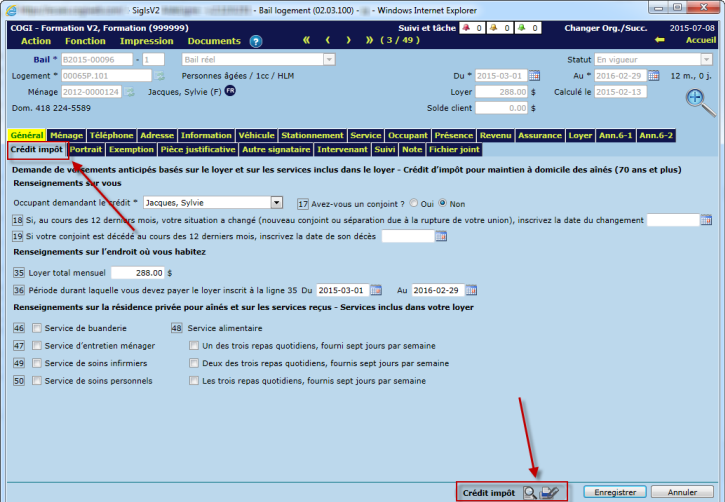
Task: Open calendar beside spouse death date field
Action: pos(441,237)
